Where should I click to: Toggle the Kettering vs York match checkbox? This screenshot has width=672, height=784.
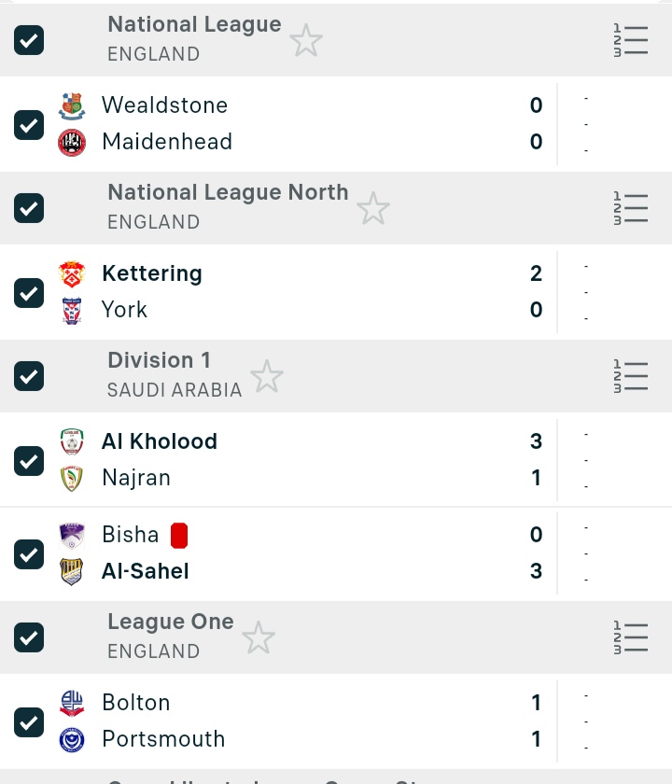click(x=29, y=292)
